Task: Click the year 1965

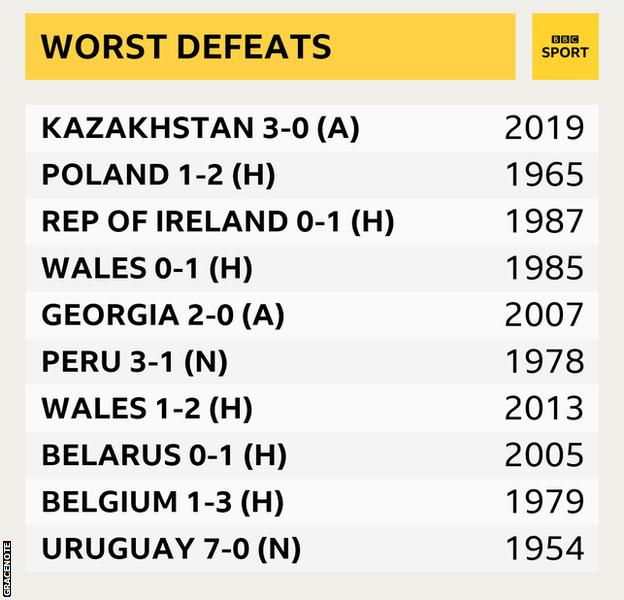Action: pyautogui.click(x=544, y=175)
